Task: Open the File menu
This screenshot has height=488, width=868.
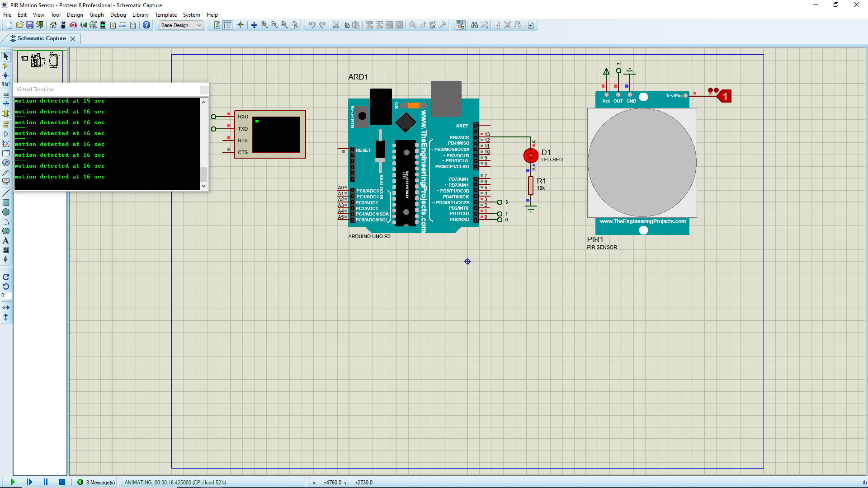Action: (x=7, y=15)
